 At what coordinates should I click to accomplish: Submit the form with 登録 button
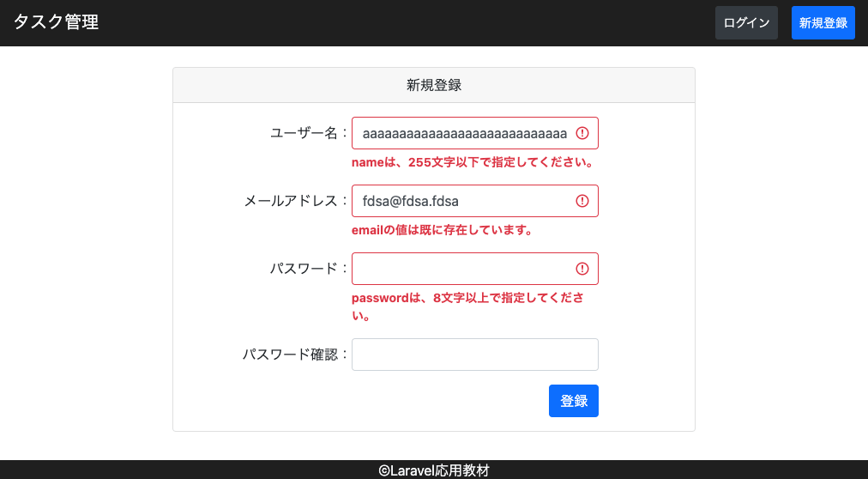pos(574,401)
